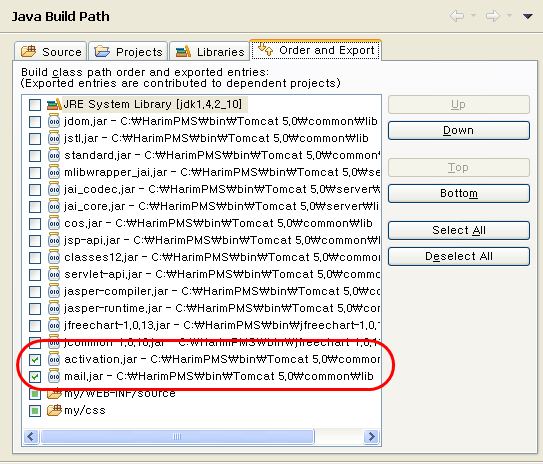Image resolution: width=543 pixels, height=464 pixels.
Task: Click the horizontal scrollbar left arrow
Action: (x=31, y=437)
